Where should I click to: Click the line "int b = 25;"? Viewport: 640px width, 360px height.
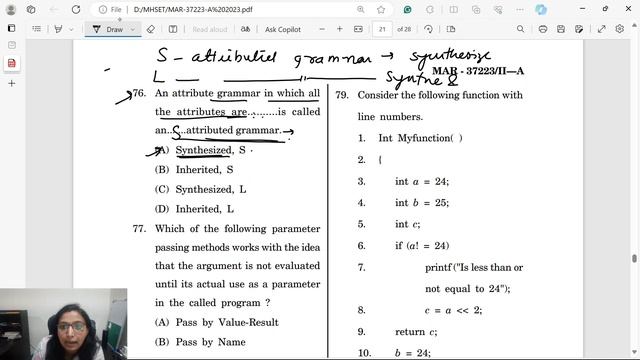422,202
